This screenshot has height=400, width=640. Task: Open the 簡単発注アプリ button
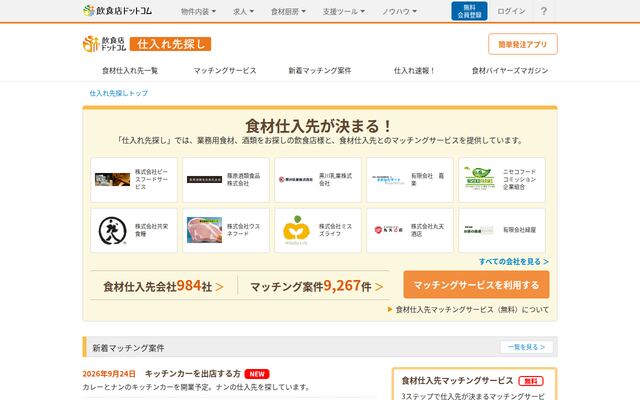522,44
